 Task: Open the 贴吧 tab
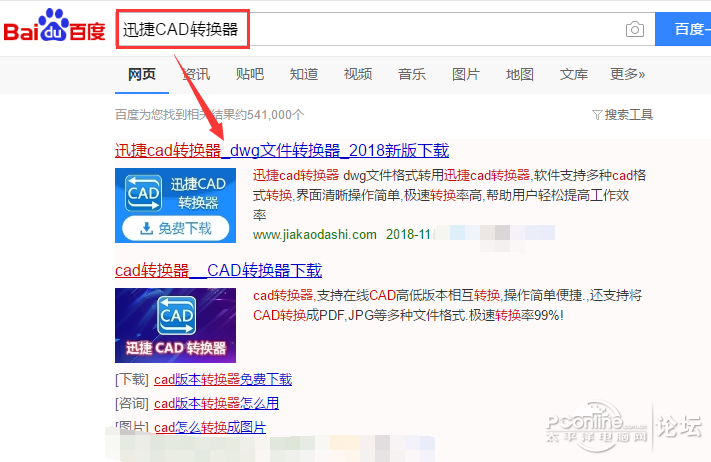(x=250, y=74)
